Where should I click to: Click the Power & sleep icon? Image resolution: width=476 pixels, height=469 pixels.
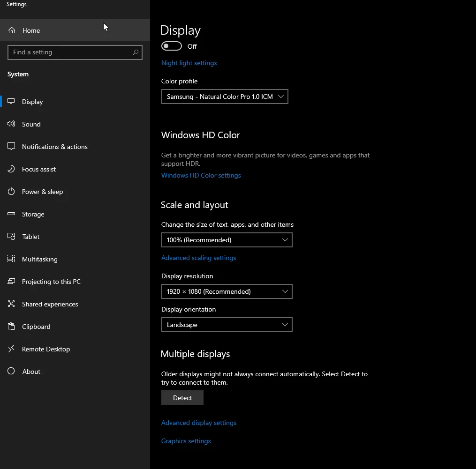(11, 192)
